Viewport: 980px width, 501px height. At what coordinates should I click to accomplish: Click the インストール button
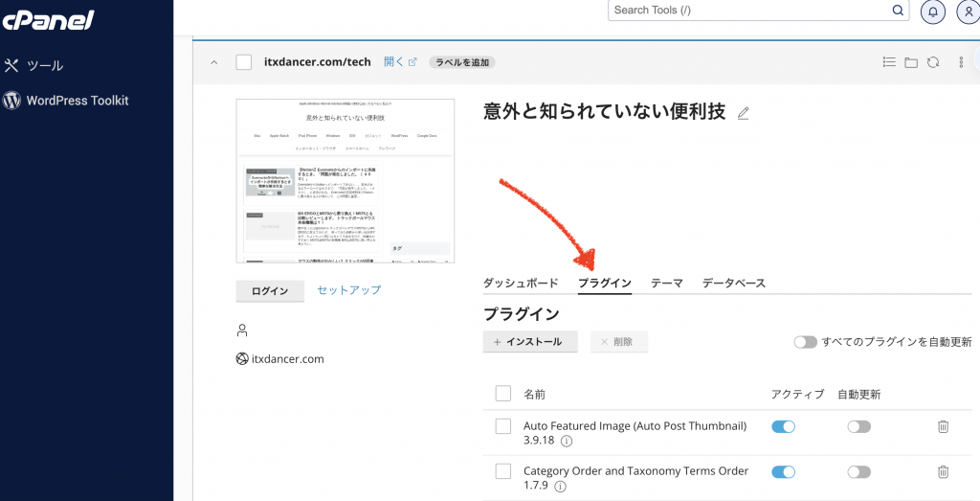click(529, 342)
